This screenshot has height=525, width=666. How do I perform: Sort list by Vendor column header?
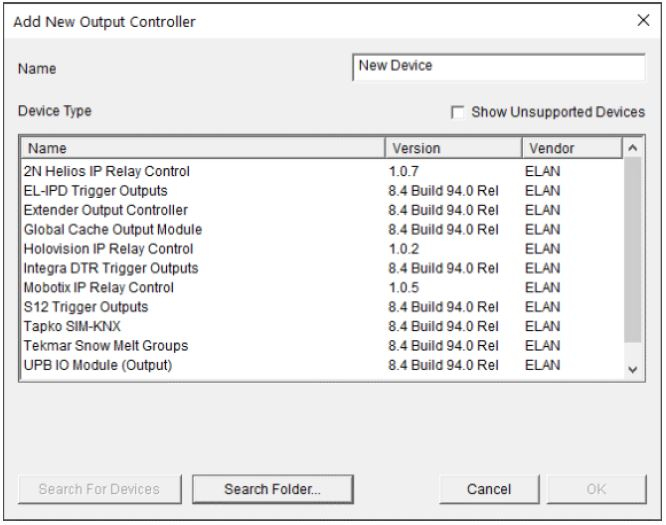(572, 148)
